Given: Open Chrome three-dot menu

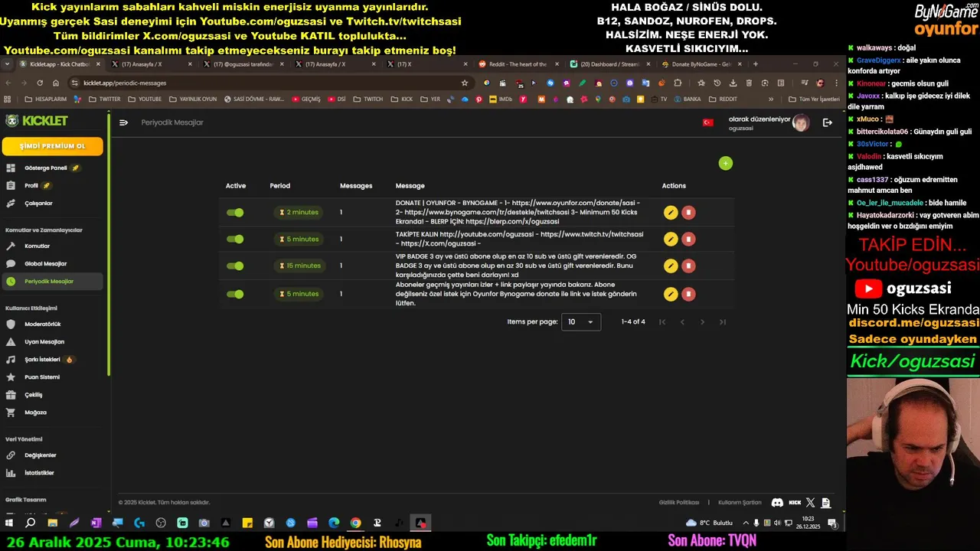Looking at the screenshot, I should click(x=836, y=83).
